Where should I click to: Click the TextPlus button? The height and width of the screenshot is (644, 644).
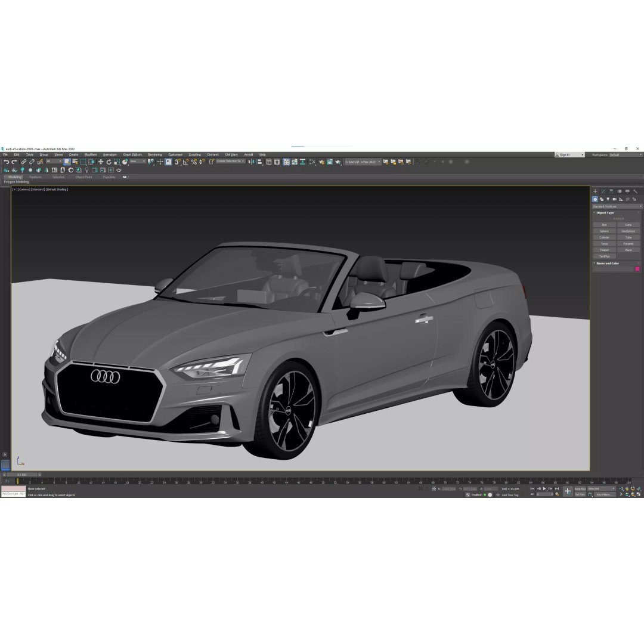point(604,256)
